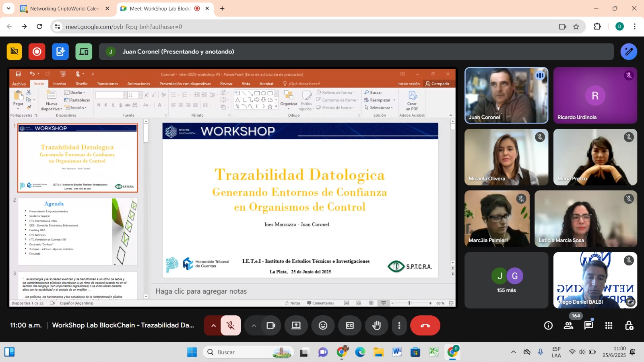Open host controls lock icon
This screenshot has height=362, width=644.
point(629,325)
